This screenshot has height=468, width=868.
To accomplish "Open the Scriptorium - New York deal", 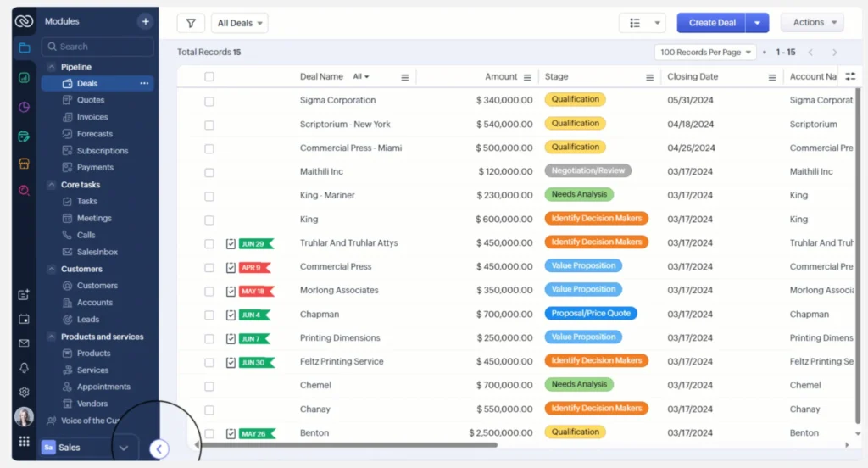I will coord(345,125).
